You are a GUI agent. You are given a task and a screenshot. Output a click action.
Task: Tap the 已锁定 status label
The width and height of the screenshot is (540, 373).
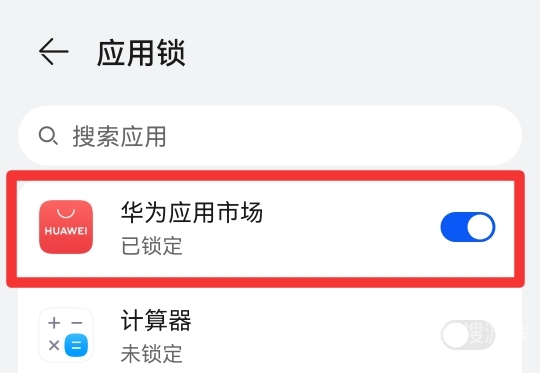click(152, 246)
